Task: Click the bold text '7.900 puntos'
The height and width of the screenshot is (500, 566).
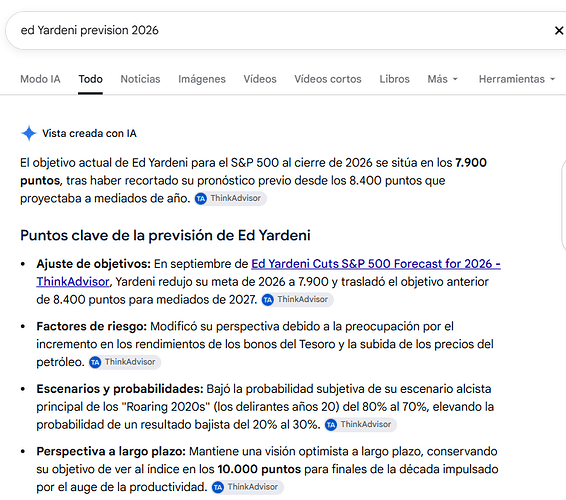Action: pos(253,171)
